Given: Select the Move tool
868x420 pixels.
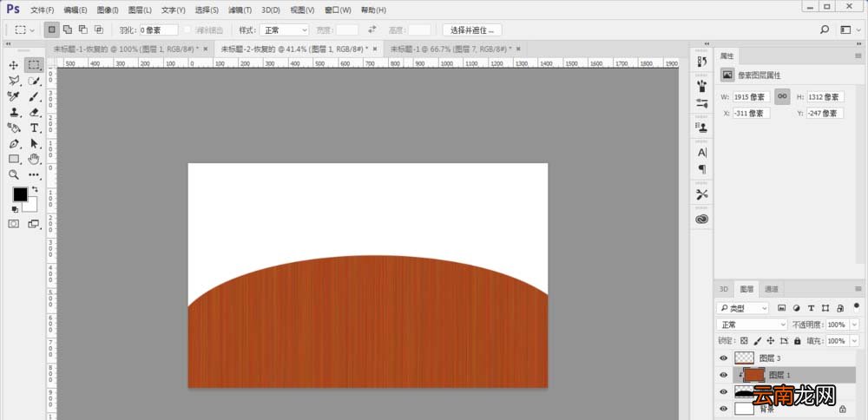Looking at the screenshot, I should point(14,65).
